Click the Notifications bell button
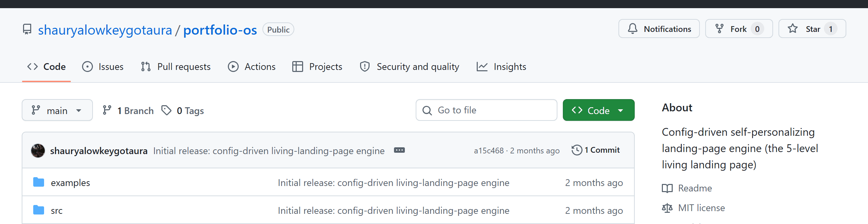Viewport: 868px width, 224px height. (x=659, y=29)
